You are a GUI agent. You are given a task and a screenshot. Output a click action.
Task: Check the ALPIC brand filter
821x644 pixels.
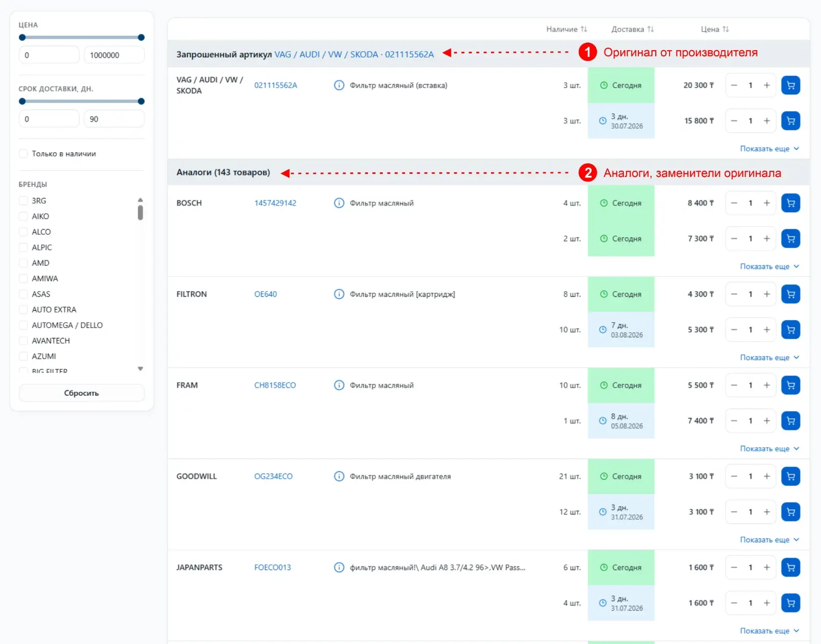click(23, 247)
